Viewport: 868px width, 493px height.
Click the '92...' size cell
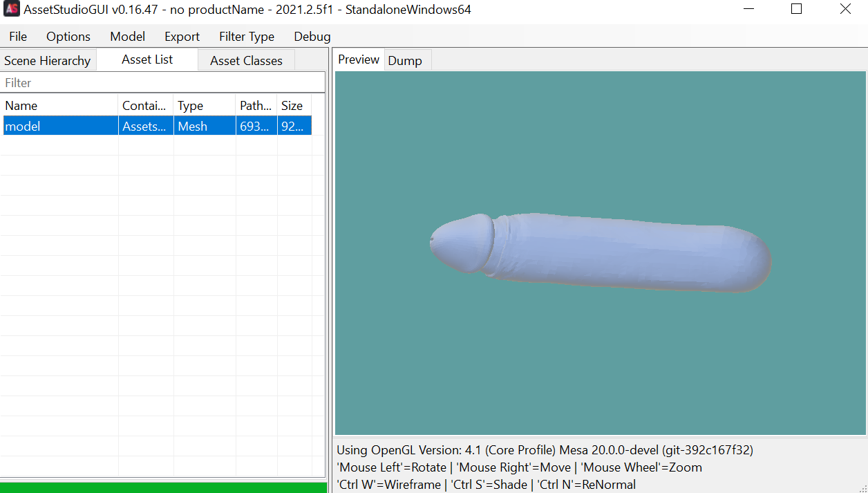pos(294,126)
